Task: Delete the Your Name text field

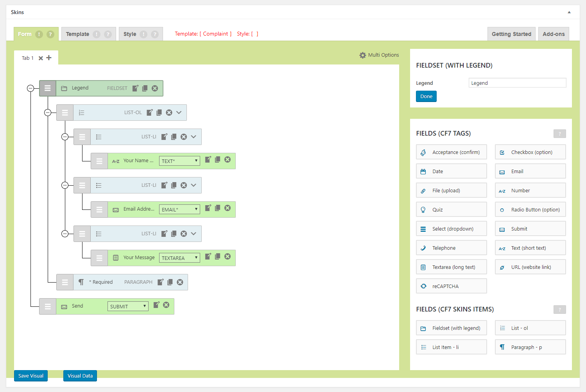Action: pyautogui.click(x=228, y=159)
